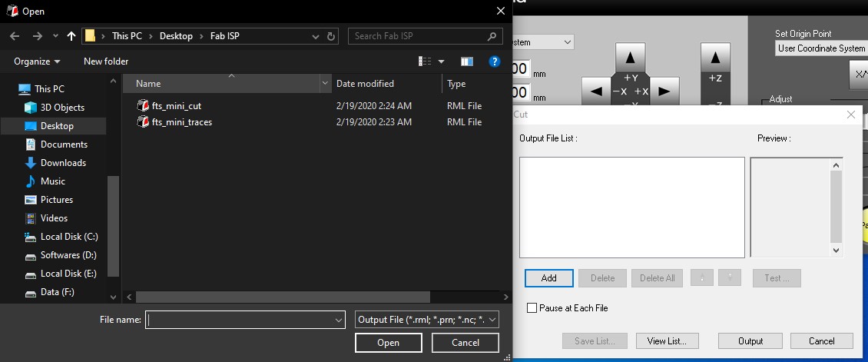This screenshot has width=868, height=362.
Task: Sort by Date modified column
Action: (x=386, y=84)
